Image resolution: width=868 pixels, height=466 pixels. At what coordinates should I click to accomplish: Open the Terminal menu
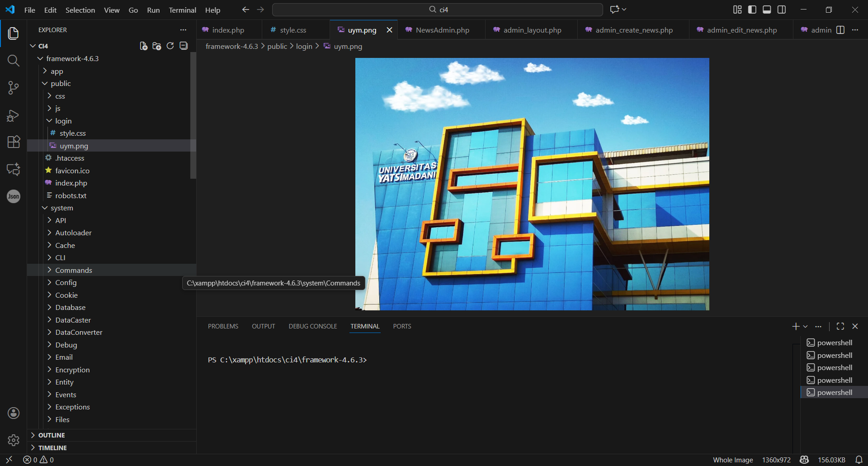pyautogui.click(x=182, y=10)
